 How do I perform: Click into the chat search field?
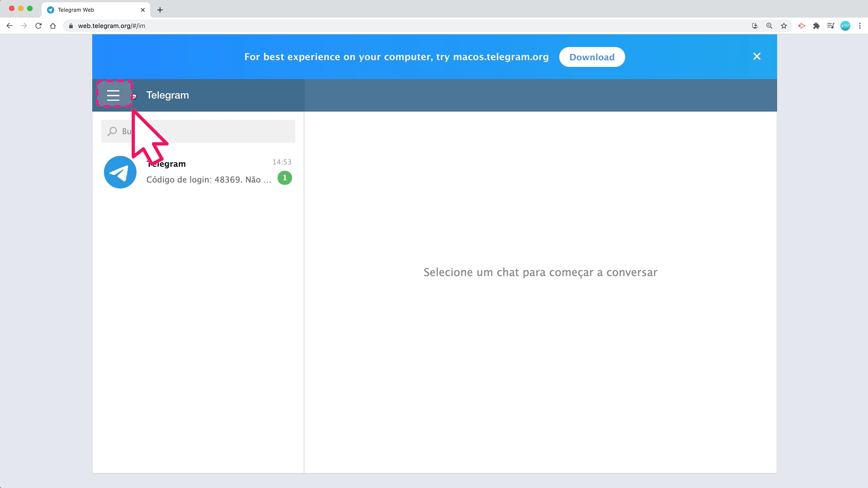pyautogui.click(x=198, y=131)
